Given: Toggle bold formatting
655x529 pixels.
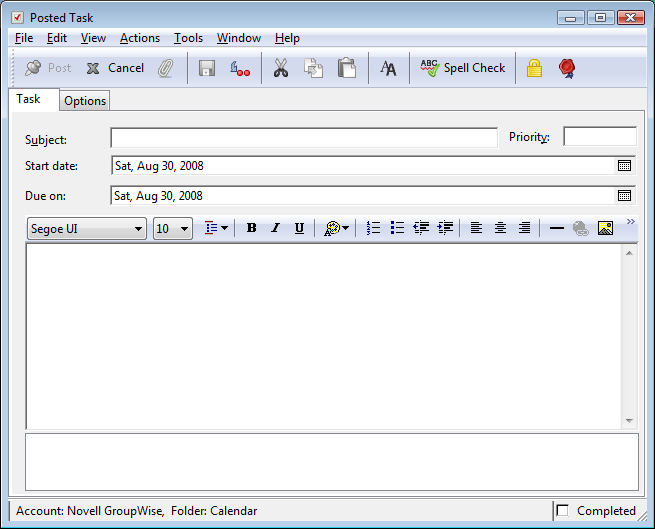Looking at the screenshot, I should coord(251,228).
